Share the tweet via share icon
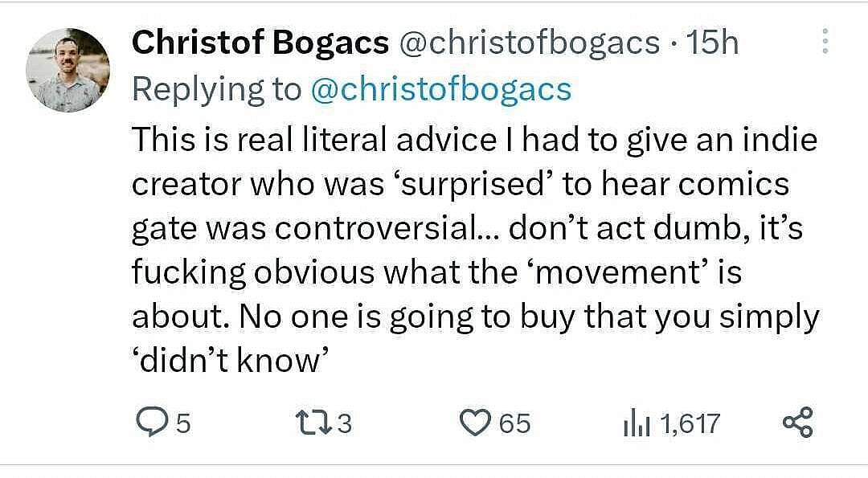Viewport: 868px width, 478px height. pyautogui.click(x=797, y=422)
